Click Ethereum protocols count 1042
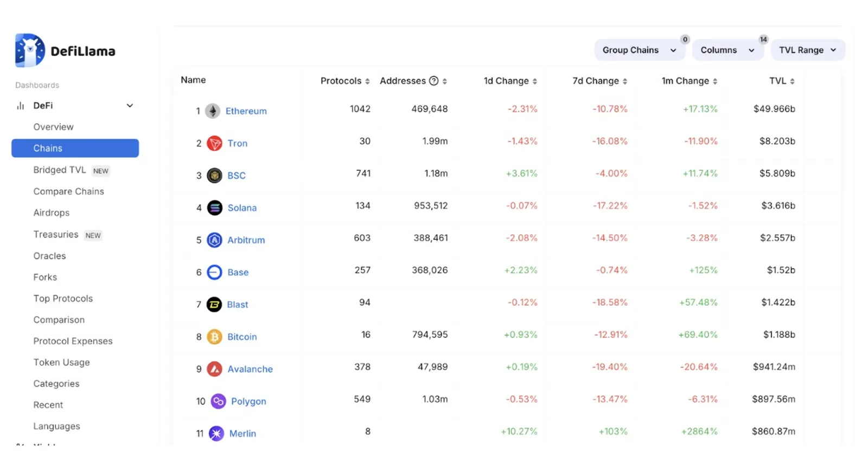 (x=360, y=109)
